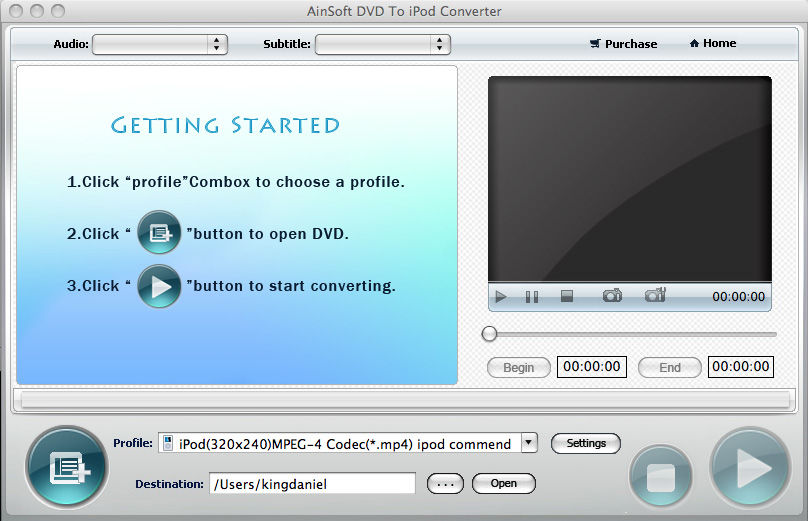Viewport: 808px width, 521px height.
Task: Stop conversion with the large stop button
Action: tap(661, 477)
